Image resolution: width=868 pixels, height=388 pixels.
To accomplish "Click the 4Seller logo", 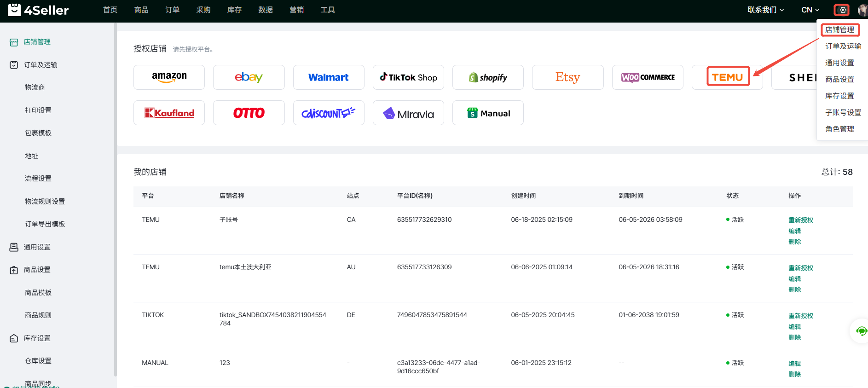I will (x=38, y=10).
